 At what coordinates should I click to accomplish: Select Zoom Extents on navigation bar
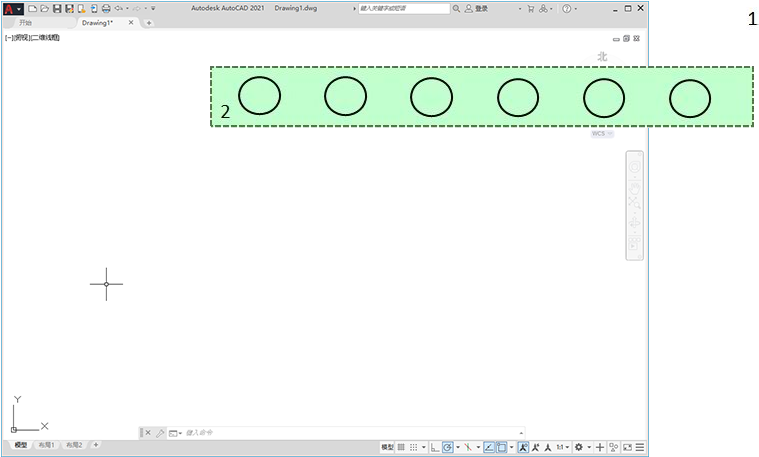635,203
